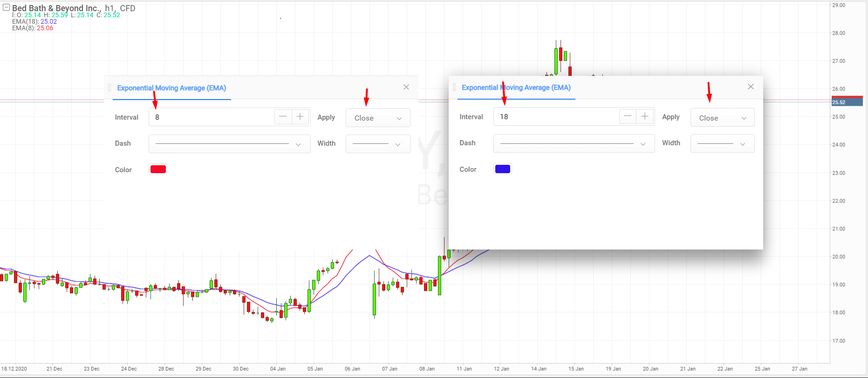Open Width dropdown in the right EMA dialog
This screenshot has width=868, height=378.
723,143
